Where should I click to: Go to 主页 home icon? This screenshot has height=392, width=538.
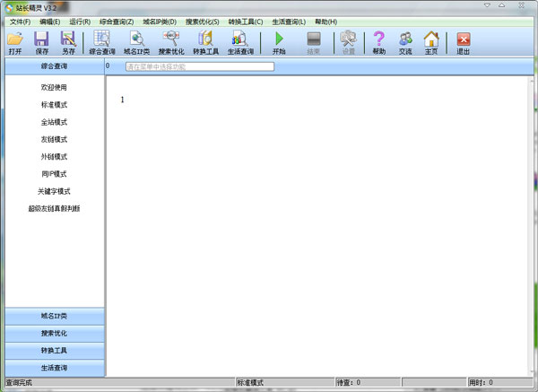click(x=431, y=39)
